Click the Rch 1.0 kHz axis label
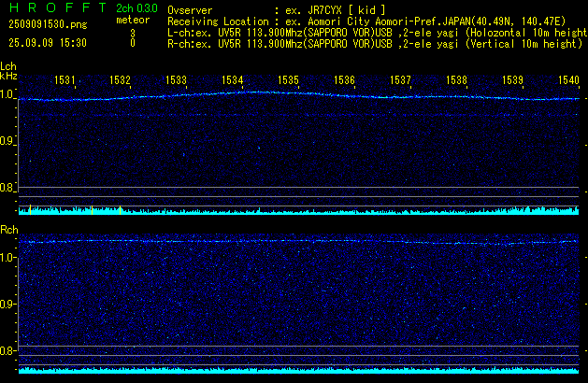Image resolution: width=588 pixels, height=383 pixels. point(7,258)
